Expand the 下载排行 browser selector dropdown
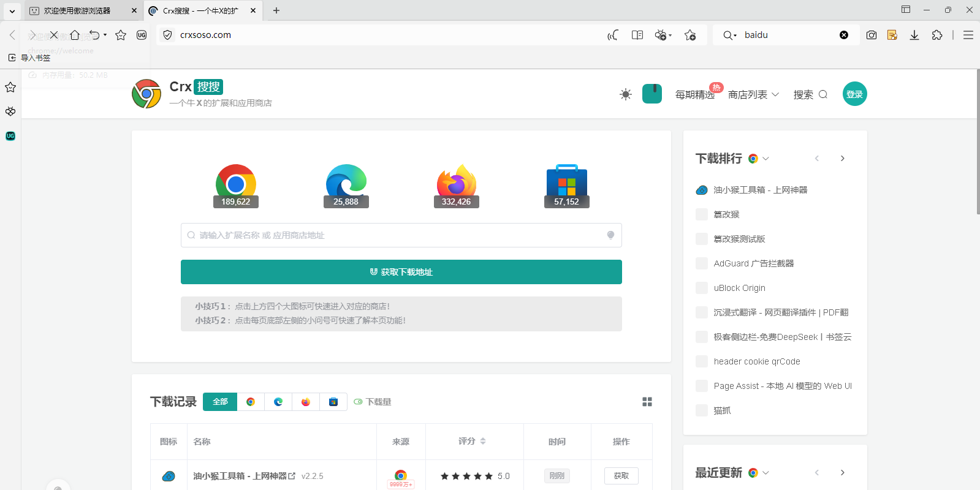980x490 pixels. pos(759,159)
